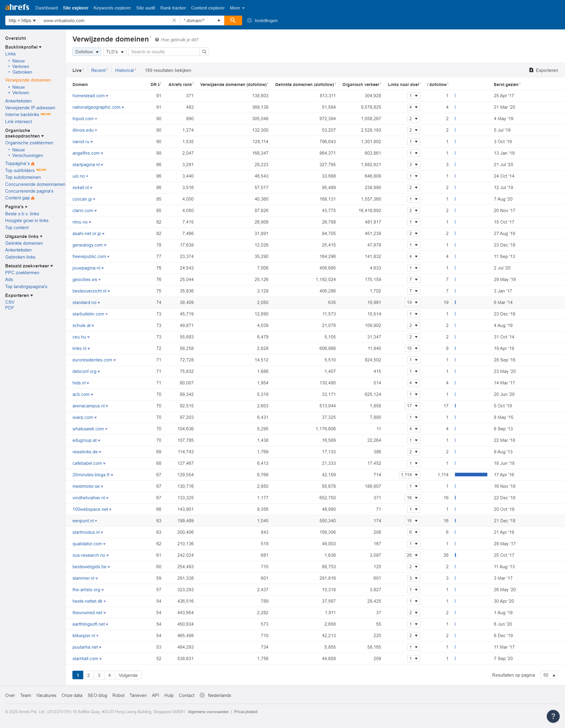
Task: Open Dashboard in the top navigation
Action: click(x=46, y=8)
